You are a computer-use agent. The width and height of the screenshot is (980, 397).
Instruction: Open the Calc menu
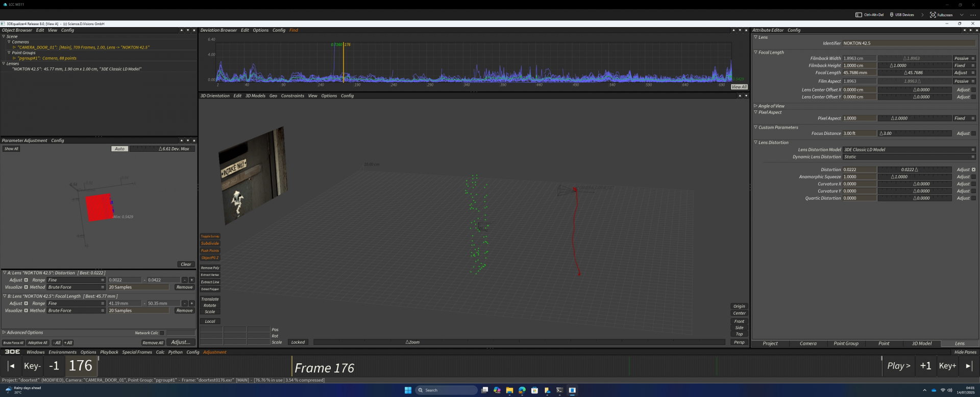coord(160,352)
